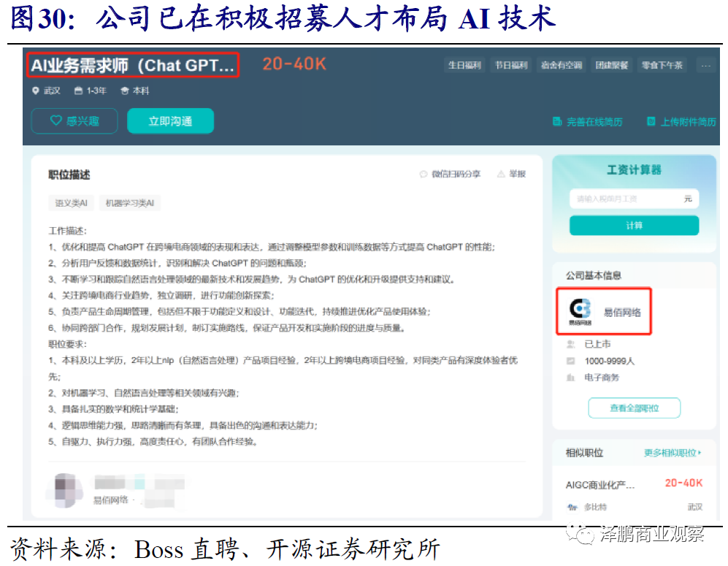Click the 举报 report icon
Screen dimensions: 728x566
(501, 174)
